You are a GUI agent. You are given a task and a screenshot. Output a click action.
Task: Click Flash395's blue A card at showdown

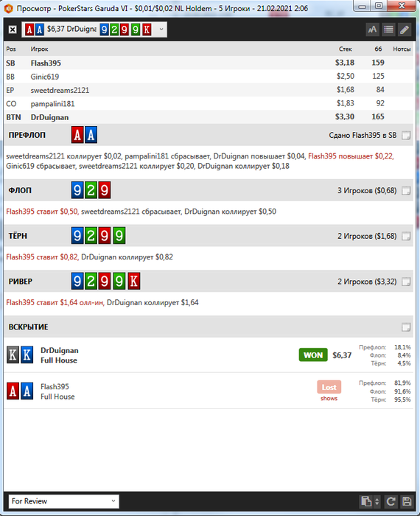click(x=27, y=391)
